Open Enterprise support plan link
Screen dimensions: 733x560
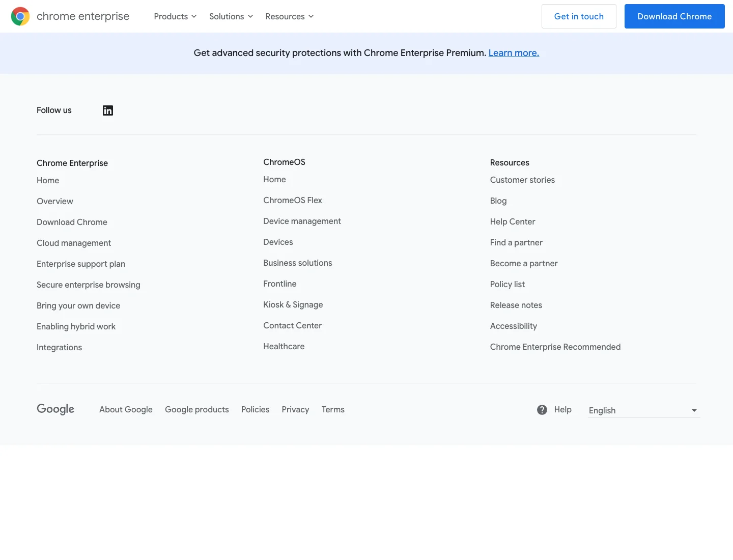[x=81, y=264]
